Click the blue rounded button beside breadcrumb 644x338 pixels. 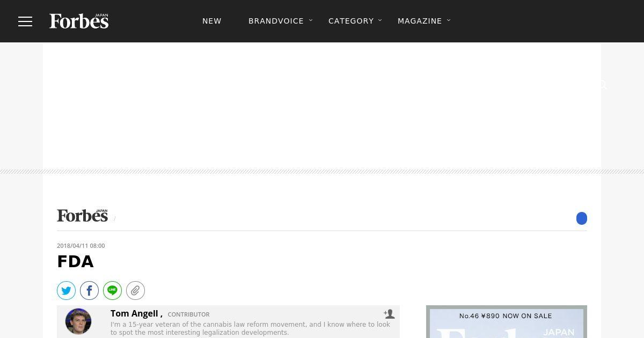[582, 218]
